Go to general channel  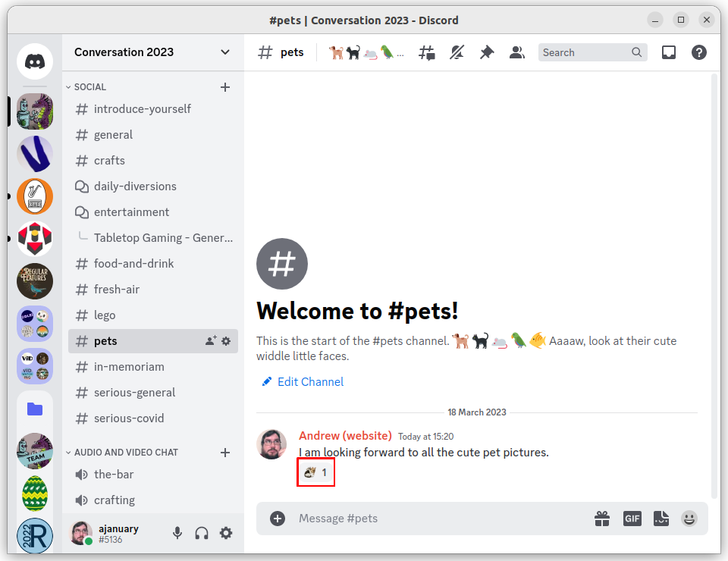click(x=153, y=135)
